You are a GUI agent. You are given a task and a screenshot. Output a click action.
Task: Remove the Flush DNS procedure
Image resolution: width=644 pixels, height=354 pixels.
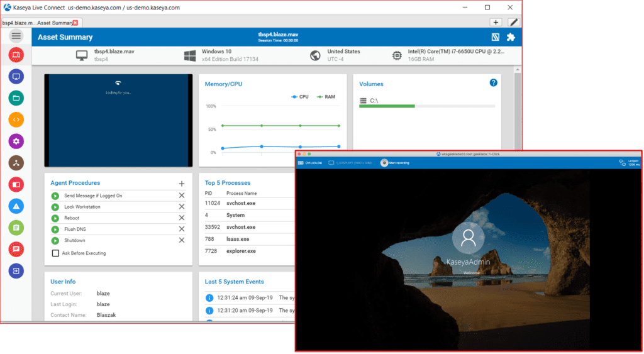pyautogui.click(x=182, y=229)
